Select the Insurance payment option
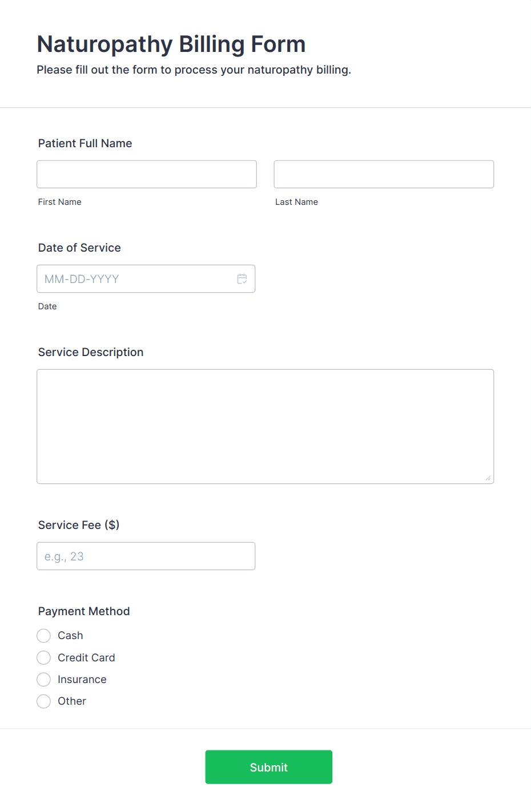The width and height of the screenshot is (531, 812). [44, 680]
